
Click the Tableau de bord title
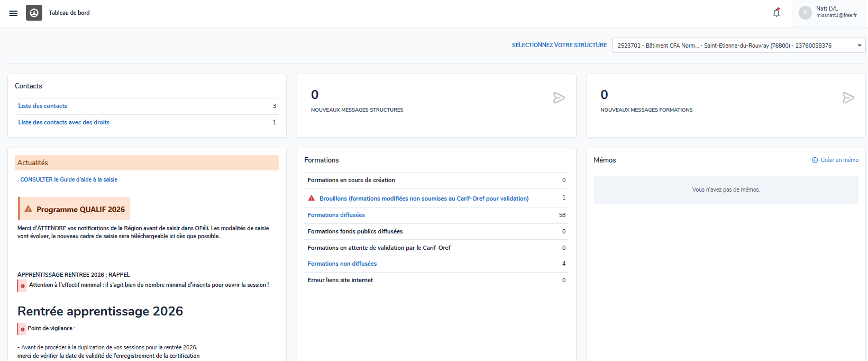[x=69, y=13]
